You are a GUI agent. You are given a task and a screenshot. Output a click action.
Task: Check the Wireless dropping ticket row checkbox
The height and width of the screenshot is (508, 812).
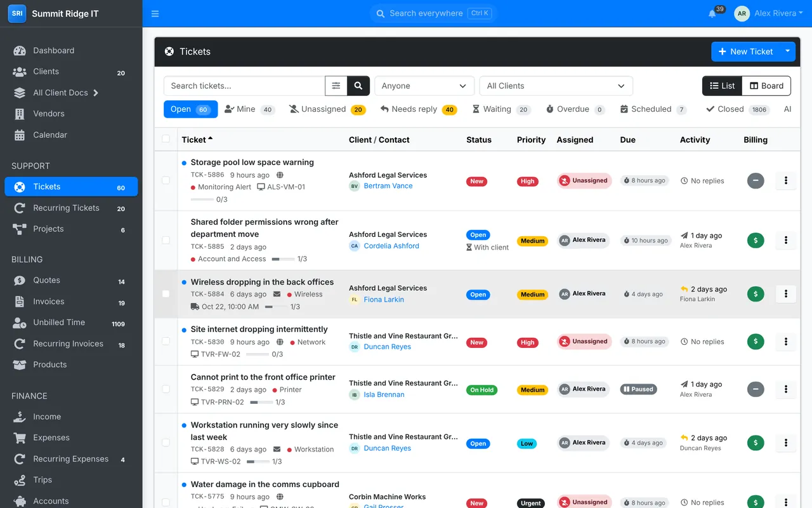[x=166, y=294]
